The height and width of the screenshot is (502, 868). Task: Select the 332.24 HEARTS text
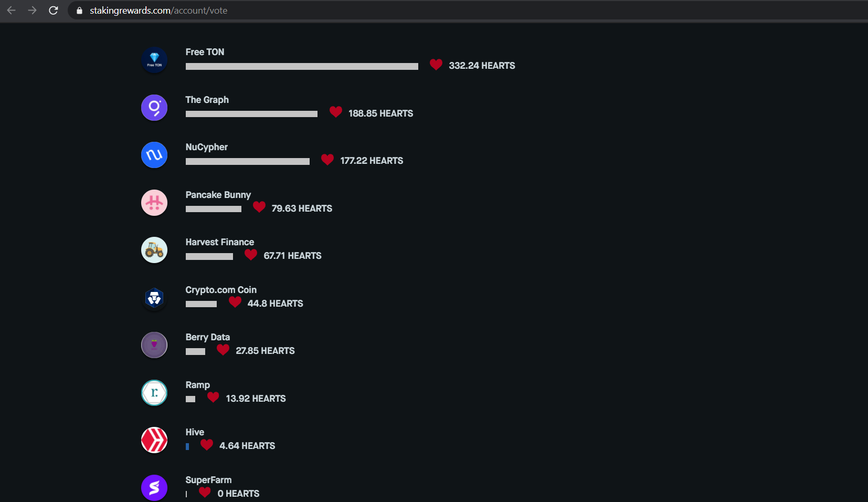pos(482,66)
